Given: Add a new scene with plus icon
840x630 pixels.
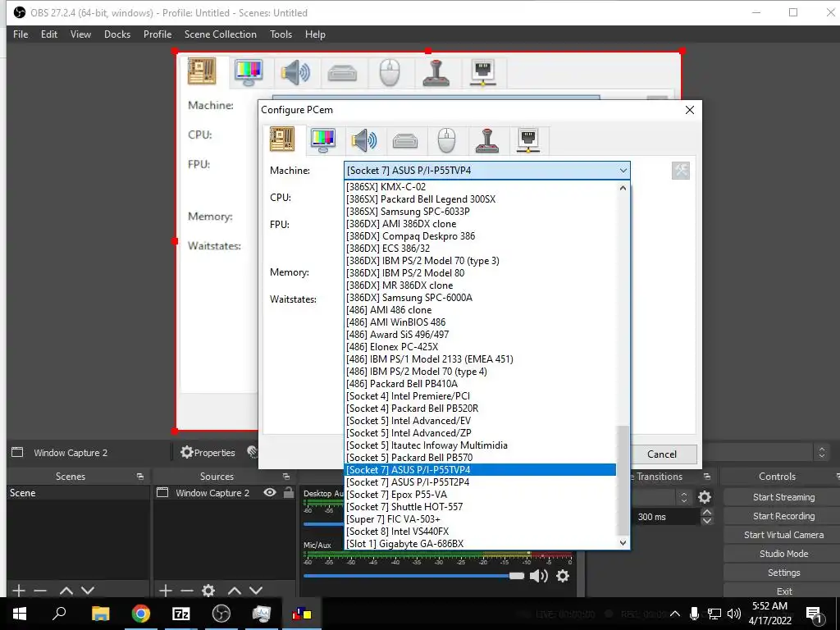Looking at the screenshot, I should point(19,591).
